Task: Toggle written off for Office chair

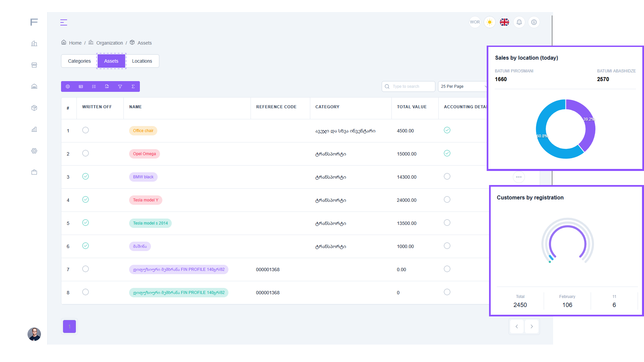Action: point(86,130)
